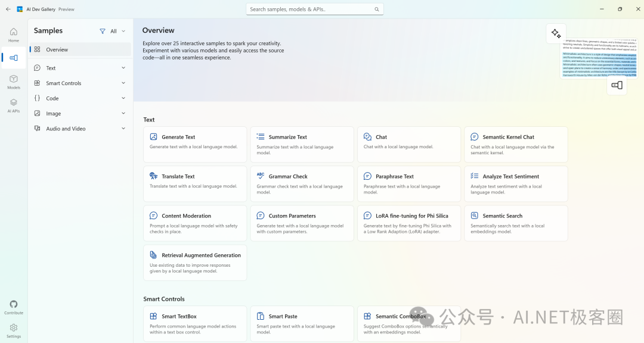
Task: Click the Grammar Check ABC icon
Action: 261,176
